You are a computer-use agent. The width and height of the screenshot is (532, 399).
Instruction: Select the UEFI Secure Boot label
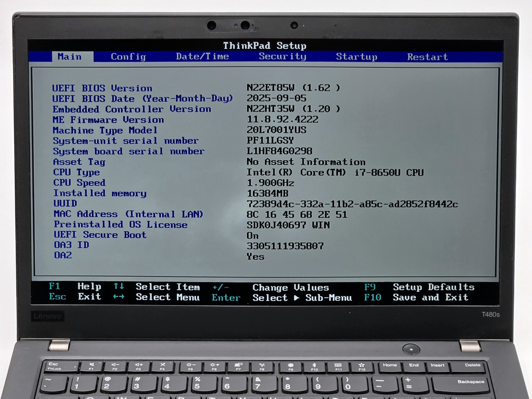pos(100,235)
